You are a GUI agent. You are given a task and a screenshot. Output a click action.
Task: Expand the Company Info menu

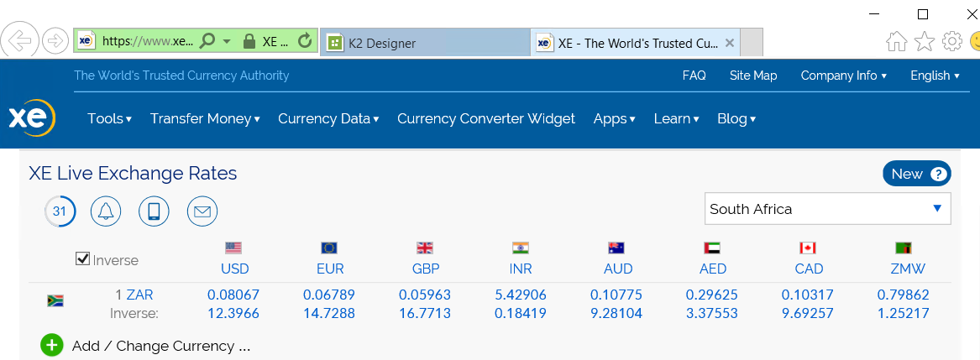click(x=843, y=76)
